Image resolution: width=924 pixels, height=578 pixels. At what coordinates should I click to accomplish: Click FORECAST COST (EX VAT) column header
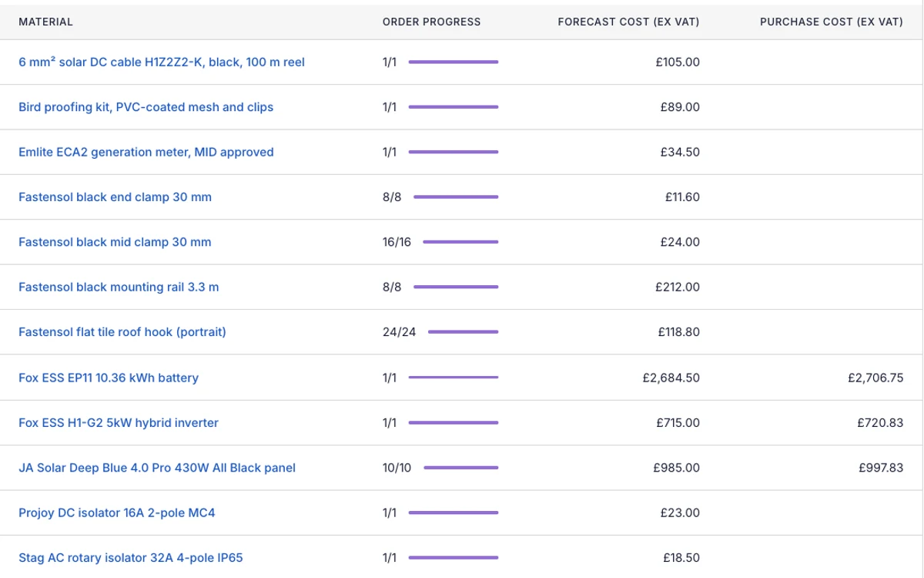click(x=628, y=22)
